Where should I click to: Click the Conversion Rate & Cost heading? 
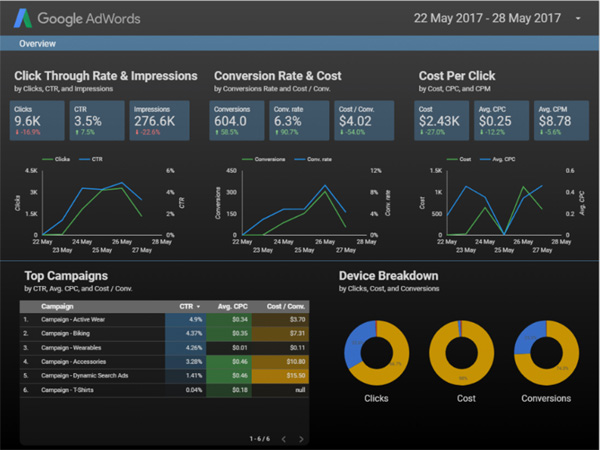278,76
